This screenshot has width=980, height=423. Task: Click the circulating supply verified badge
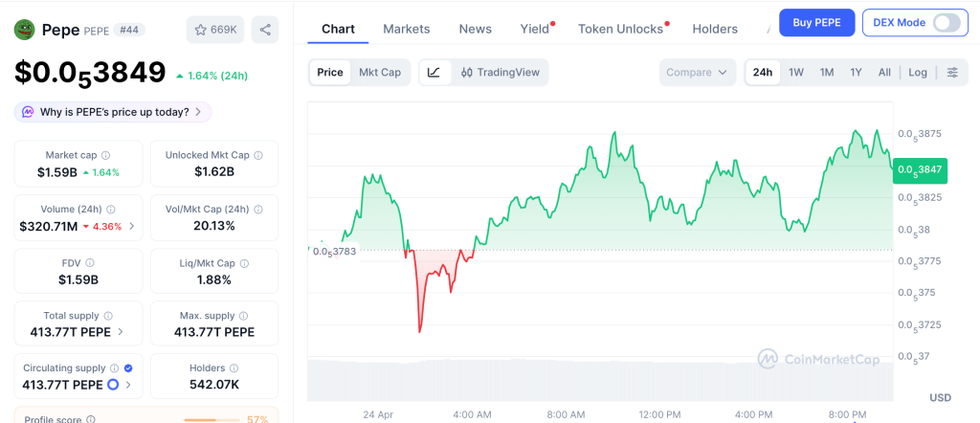point(128,368)
